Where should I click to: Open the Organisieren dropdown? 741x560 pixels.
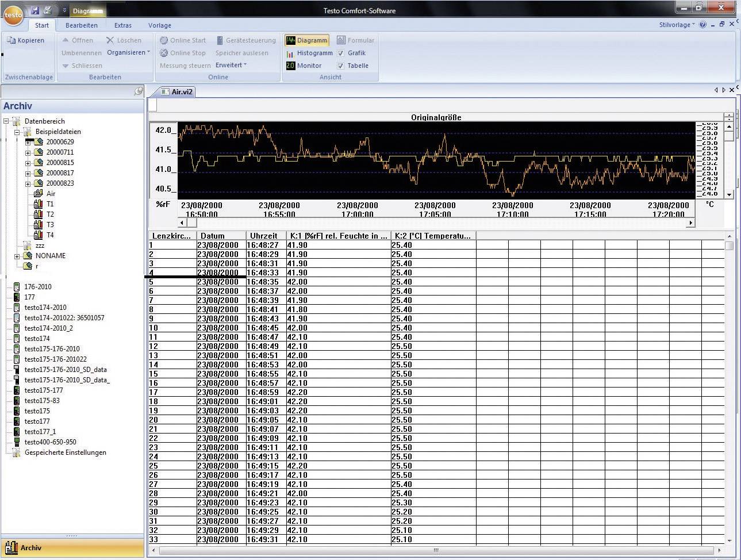(128, 52)
